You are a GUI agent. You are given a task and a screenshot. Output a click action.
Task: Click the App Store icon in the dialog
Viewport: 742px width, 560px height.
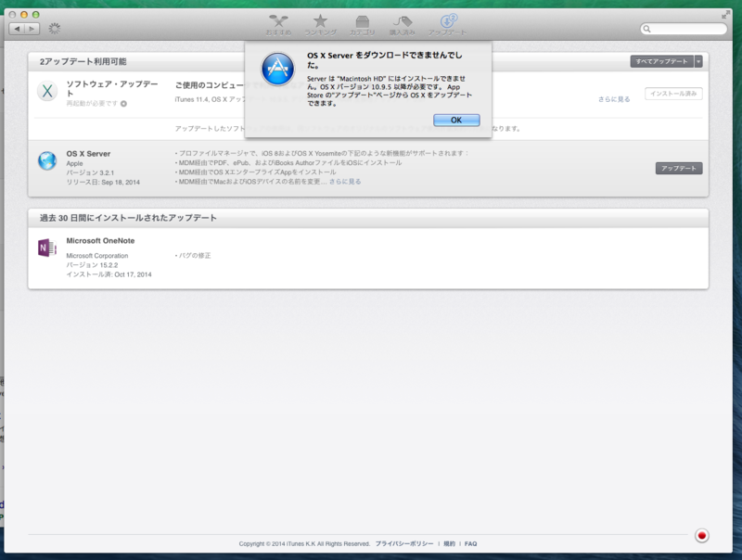[x=277, y=69]
